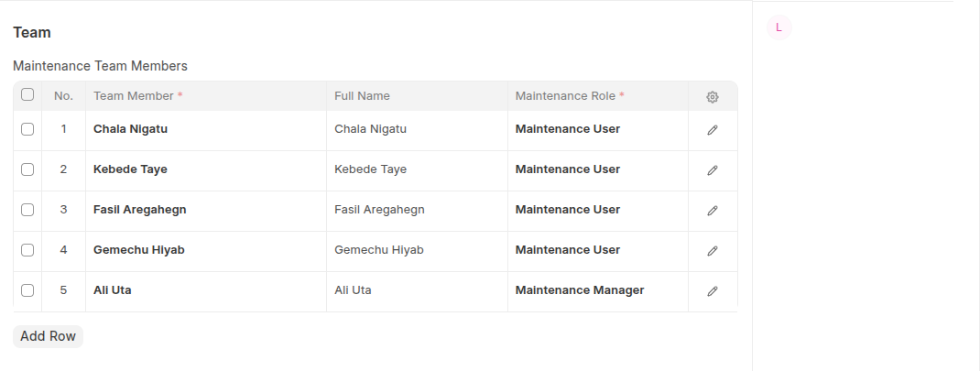Select the checkbox for Fasil Aregahegn row
This screenshot has height=371, width=980.
click(x=27, y=210)
